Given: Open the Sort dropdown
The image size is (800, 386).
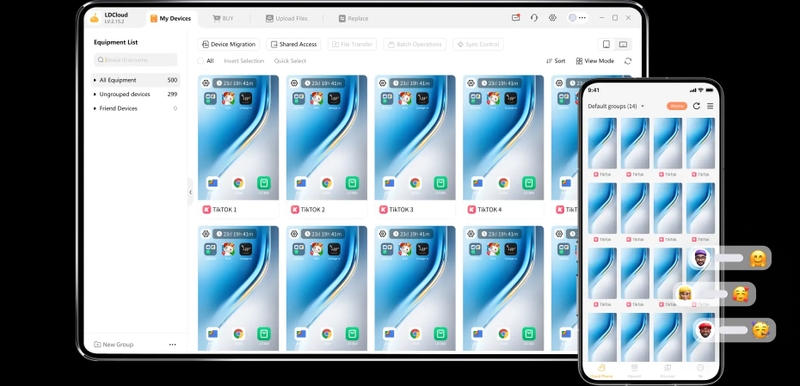Looking at the screenshot, I should pos(556,61).
